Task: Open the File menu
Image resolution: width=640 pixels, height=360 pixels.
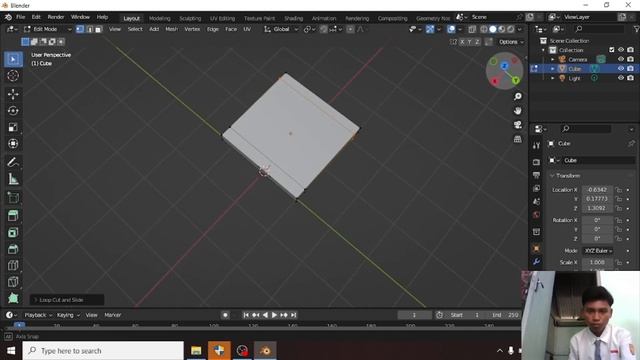Action: [x=20, y=17]
